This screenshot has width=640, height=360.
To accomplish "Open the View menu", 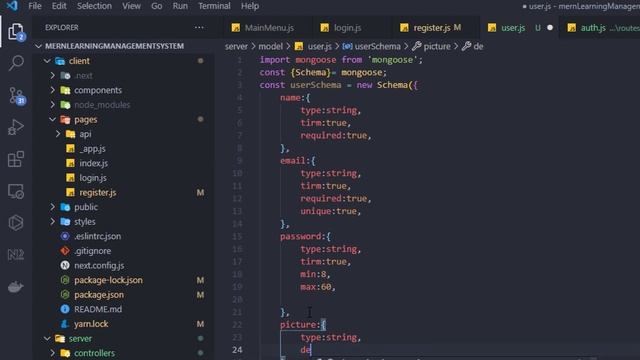I will pyautogui.click(x=131, y=6).
